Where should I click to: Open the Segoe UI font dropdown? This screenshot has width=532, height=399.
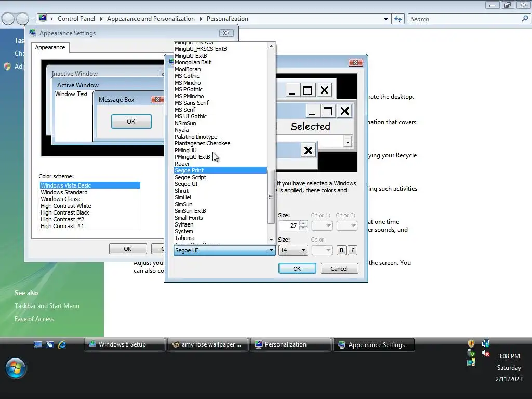[x=224, y=250]
